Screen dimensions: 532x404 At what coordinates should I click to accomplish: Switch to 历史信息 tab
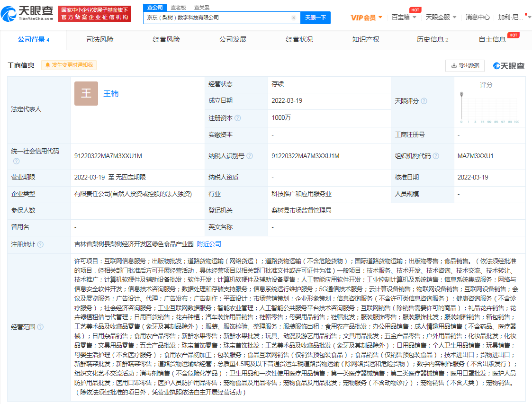(x=432, y=40)
